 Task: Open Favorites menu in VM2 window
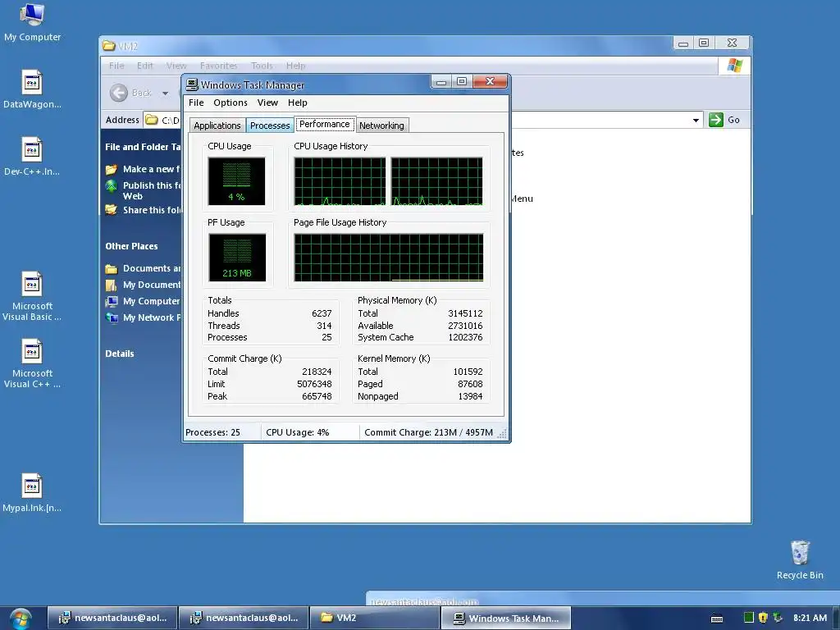pyautogui.click(x=218, y=66)
